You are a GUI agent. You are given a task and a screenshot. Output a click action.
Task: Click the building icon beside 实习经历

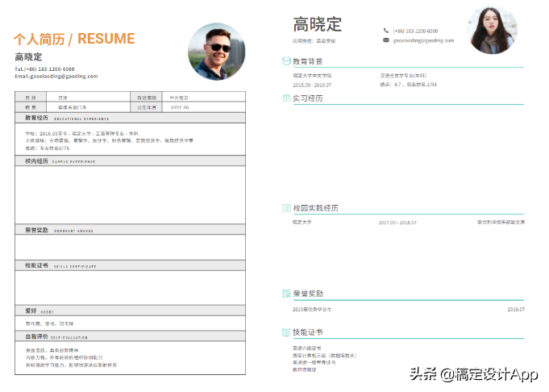pos(286,98)
